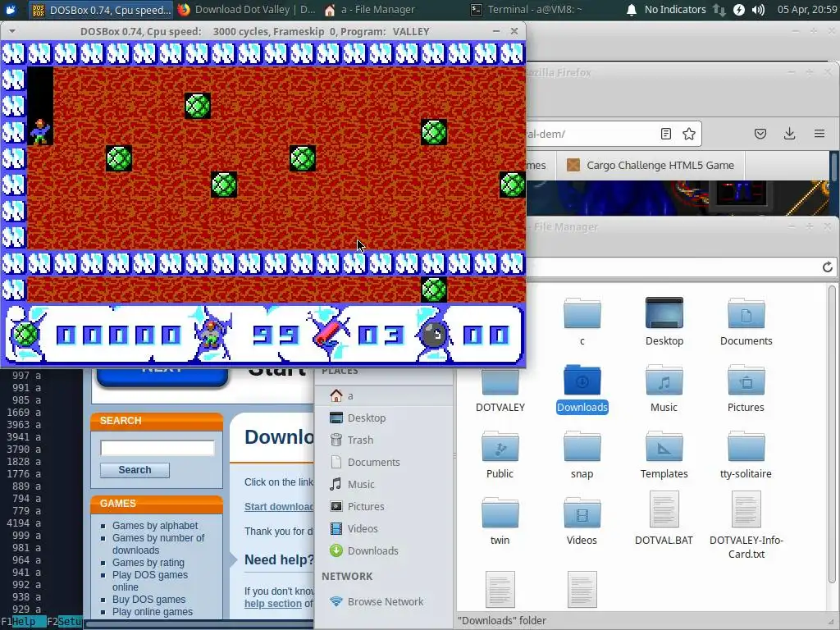Open the Public folder
840x630 pixels.
point(500,454)
